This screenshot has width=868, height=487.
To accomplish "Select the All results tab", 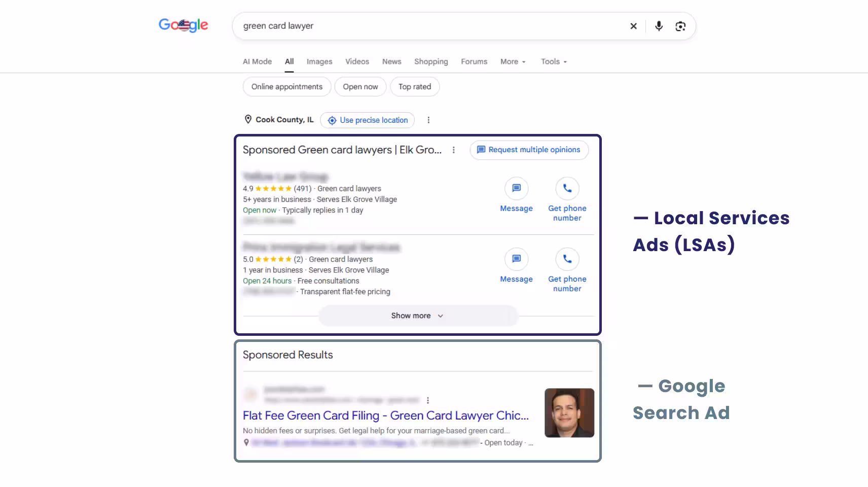I will point(289,61).
